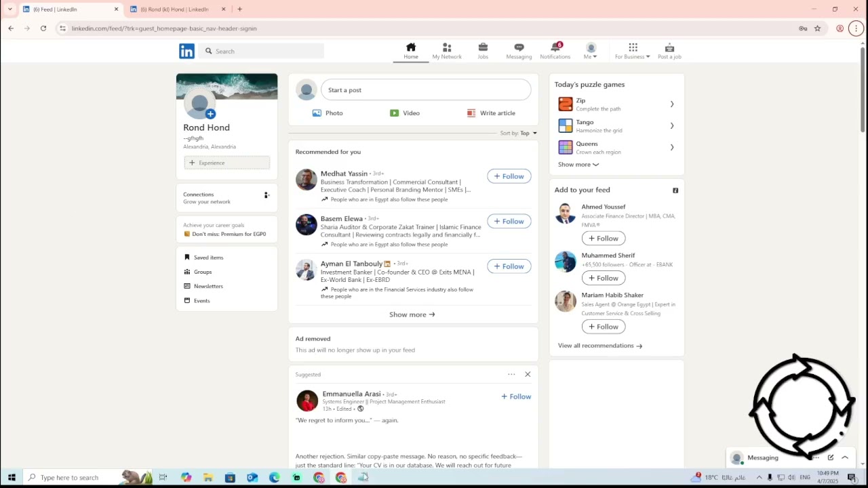
Task: Open a new browser tab
Action: tap(239, 9)
